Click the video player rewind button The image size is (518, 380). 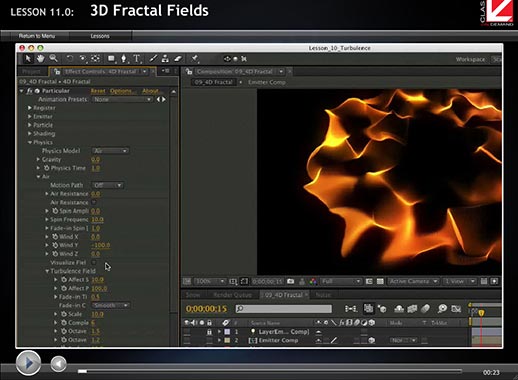(58, 364)
